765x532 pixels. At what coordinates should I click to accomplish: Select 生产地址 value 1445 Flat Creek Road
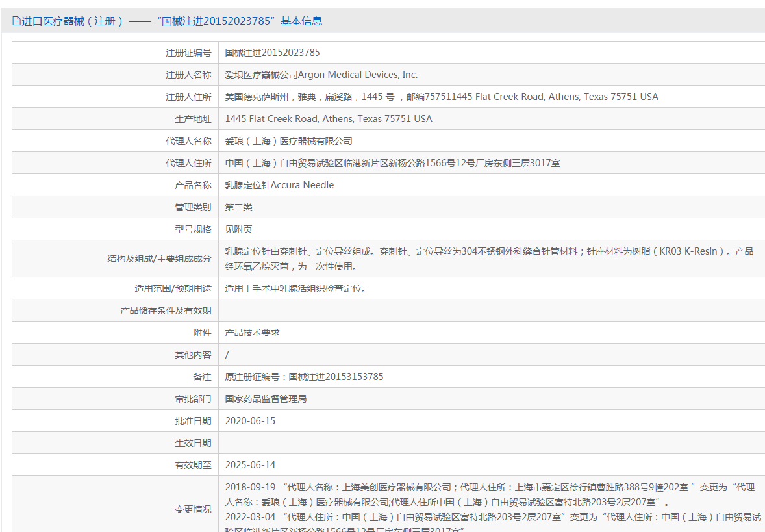(329, 119)
